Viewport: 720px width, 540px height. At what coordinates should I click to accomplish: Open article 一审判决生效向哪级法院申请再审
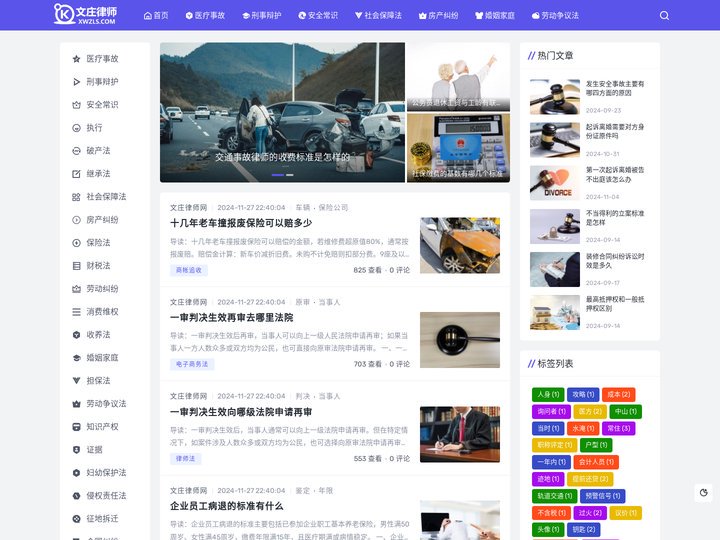click(x=241, y=412)
